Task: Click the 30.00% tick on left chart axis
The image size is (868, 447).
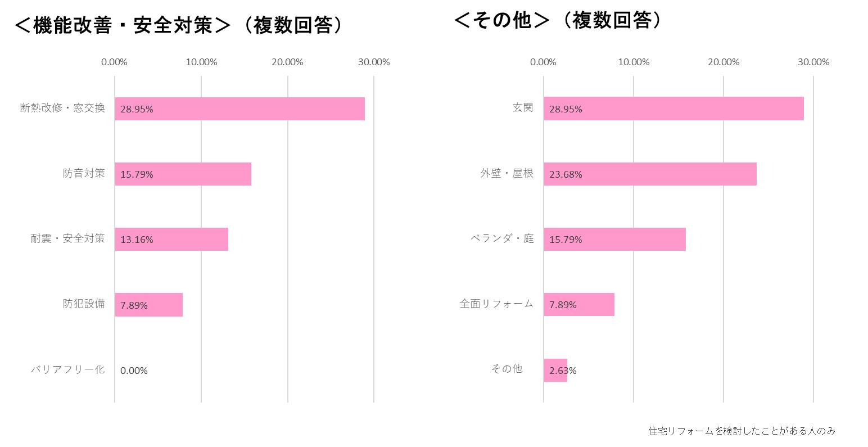Action: (x=374, y=62)
